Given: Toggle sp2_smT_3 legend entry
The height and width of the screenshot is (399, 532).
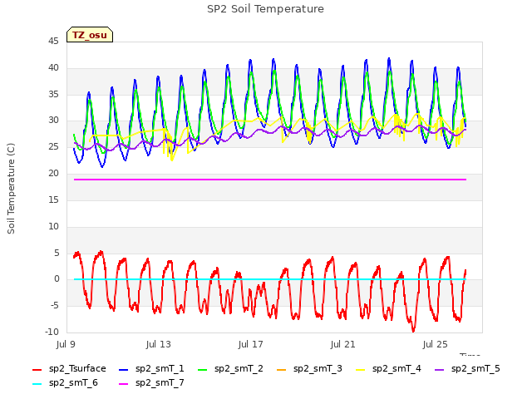Looking at the screenshot, I should click(310, 369).
